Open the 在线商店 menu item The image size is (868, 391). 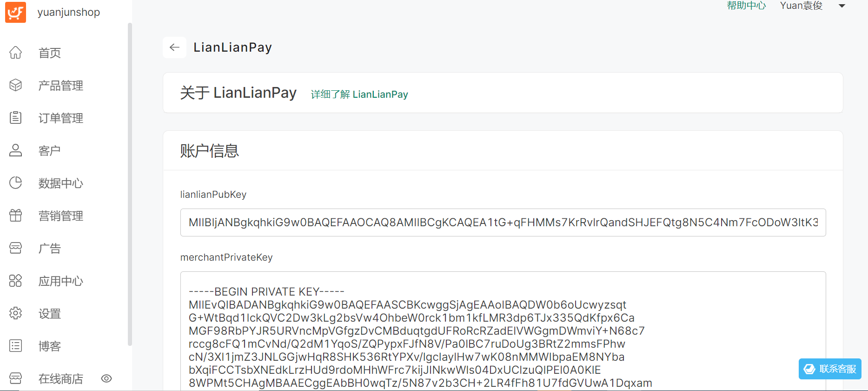tap(61, 378)
